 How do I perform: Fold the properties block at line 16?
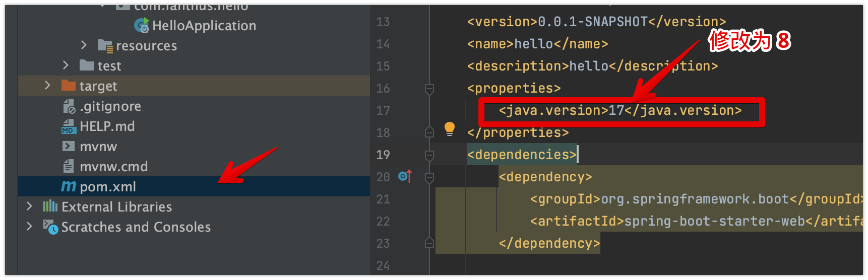429,89
